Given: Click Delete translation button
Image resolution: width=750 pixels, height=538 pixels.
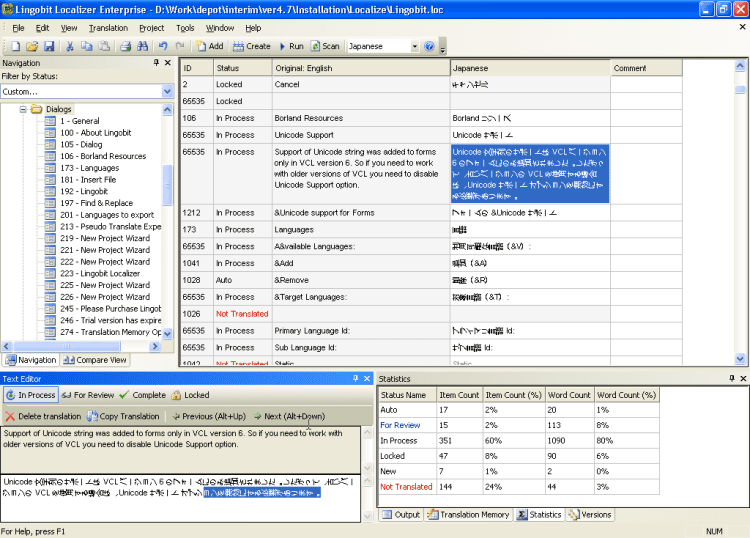Looking at the screenshot, I should 43,416.
